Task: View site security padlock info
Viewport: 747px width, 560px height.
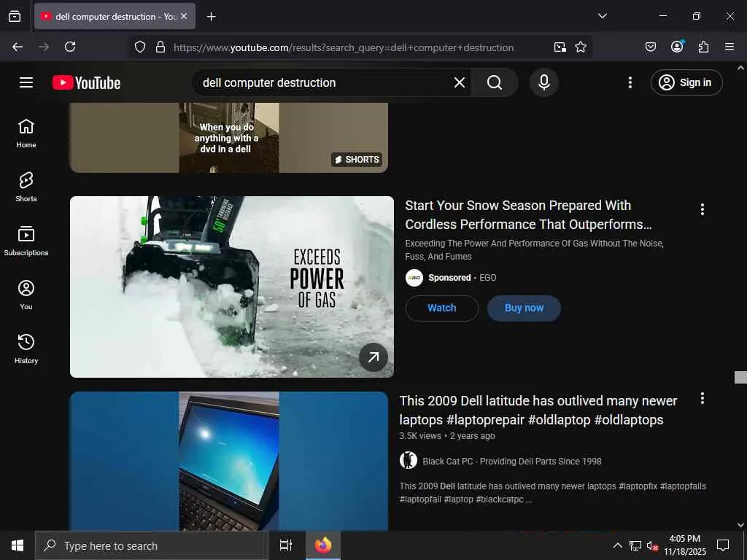Action: pyautogui.click(x=160, y=47)
